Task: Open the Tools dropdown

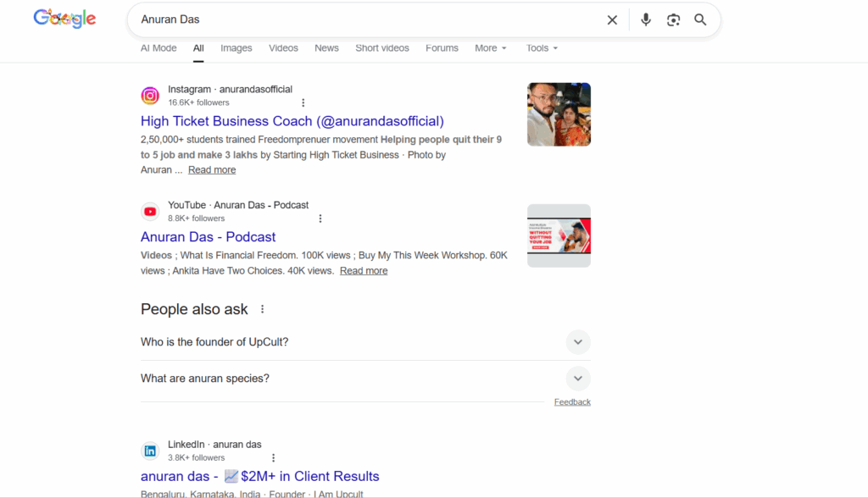Action: point(542,48)
